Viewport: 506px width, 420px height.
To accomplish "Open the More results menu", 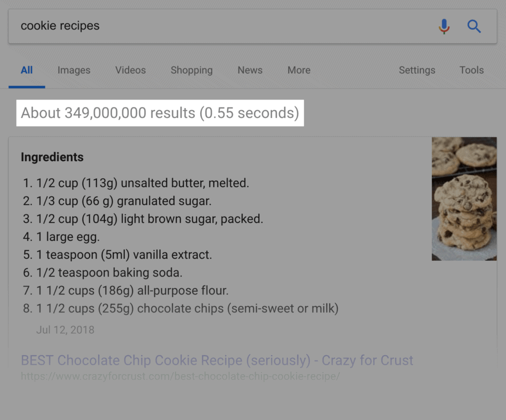I will coord(298,70).
